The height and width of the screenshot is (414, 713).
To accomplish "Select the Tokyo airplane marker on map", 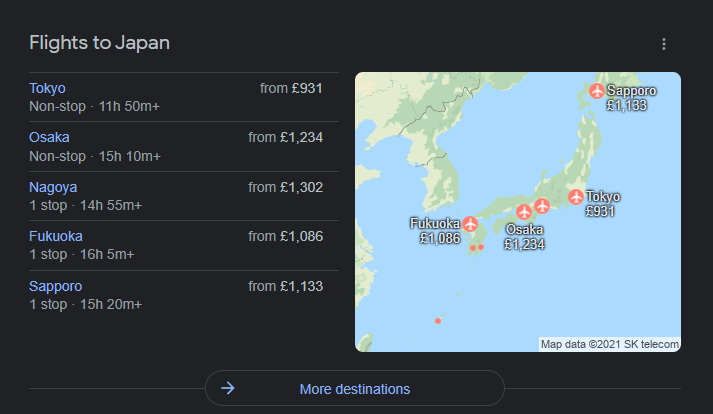I will (x=575, y=197).
